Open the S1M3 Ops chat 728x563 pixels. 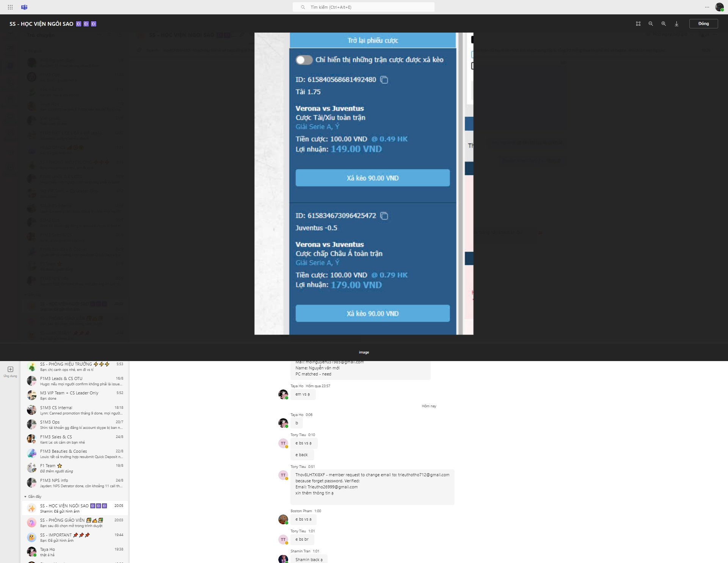(75, 425)
